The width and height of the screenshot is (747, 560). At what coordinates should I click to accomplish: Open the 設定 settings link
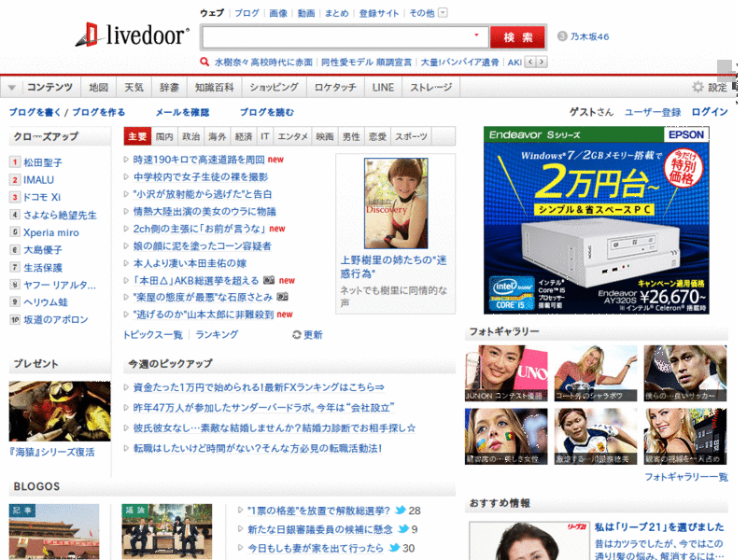[717, 87]
